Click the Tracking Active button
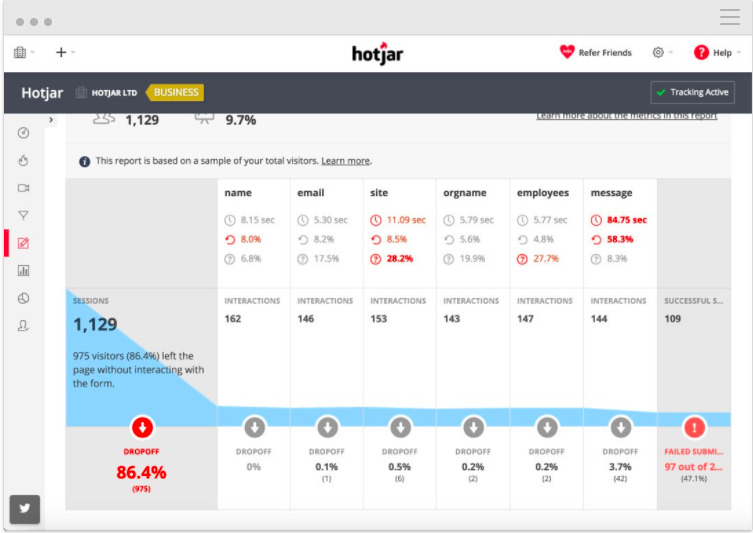The height and width of the screenshot is (533, 753). coord(692,92)
